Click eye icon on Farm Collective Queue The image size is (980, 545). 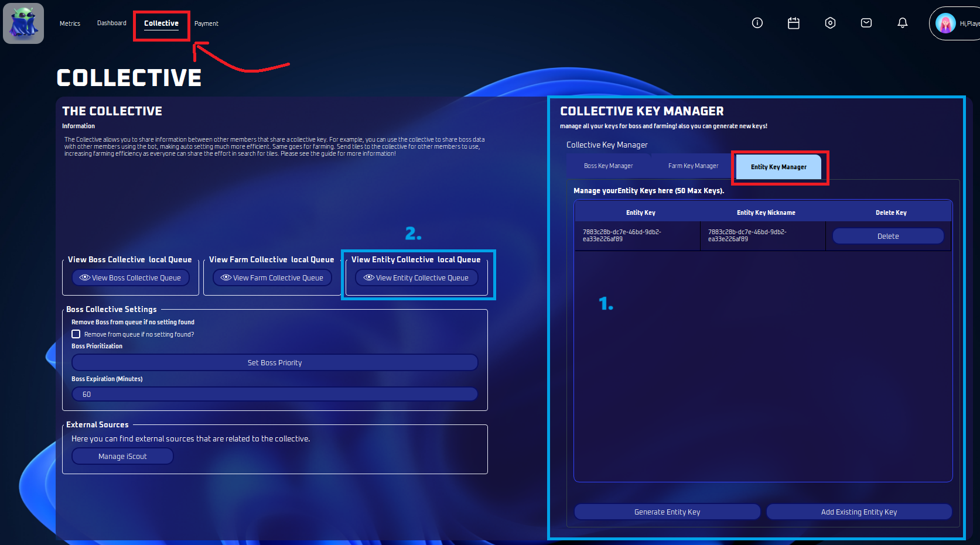point(226,277)
